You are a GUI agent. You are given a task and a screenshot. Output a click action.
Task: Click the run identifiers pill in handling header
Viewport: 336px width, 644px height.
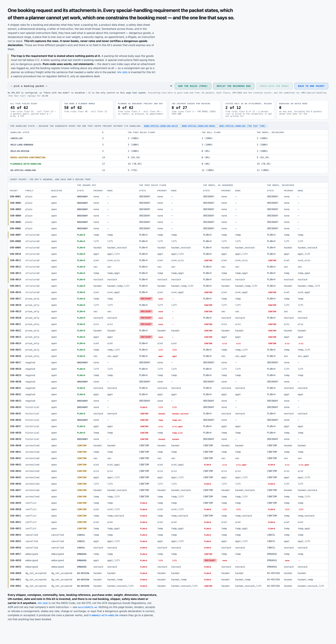click(x=205, y=126)
